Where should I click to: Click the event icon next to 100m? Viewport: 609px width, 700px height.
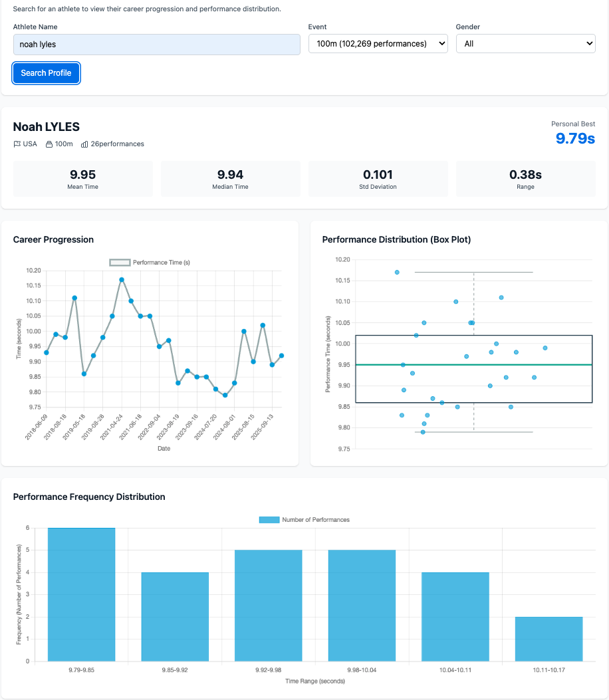[49, 144]
